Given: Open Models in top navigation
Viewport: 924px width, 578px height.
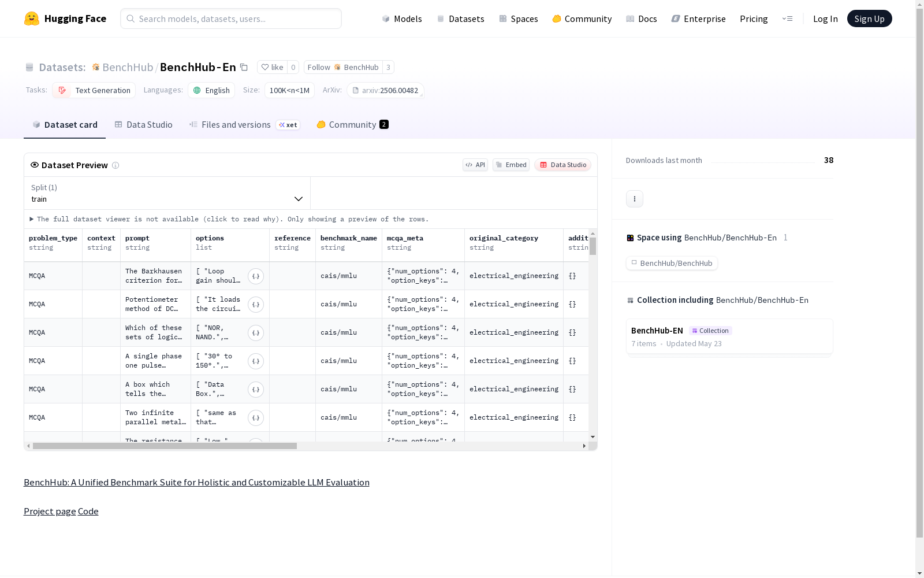Looking at the screenshot, I should [402, 18].
